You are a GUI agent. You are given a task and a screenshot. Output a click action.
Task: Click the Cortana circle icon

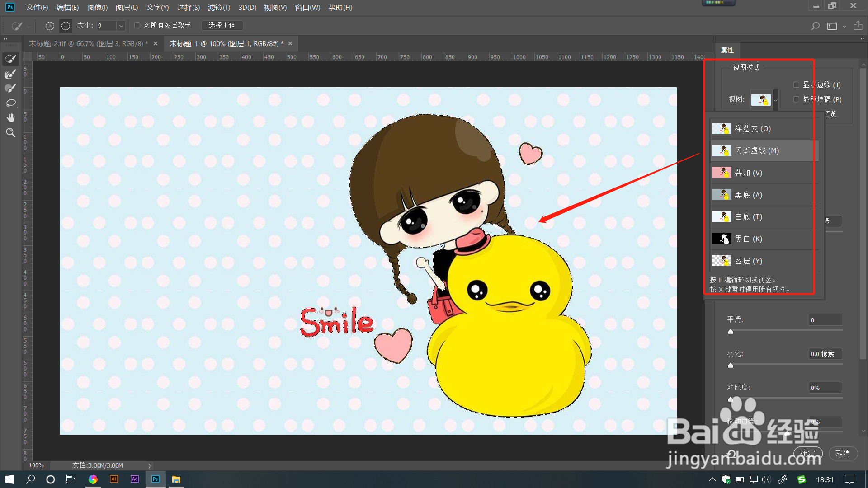coord(51,479)
